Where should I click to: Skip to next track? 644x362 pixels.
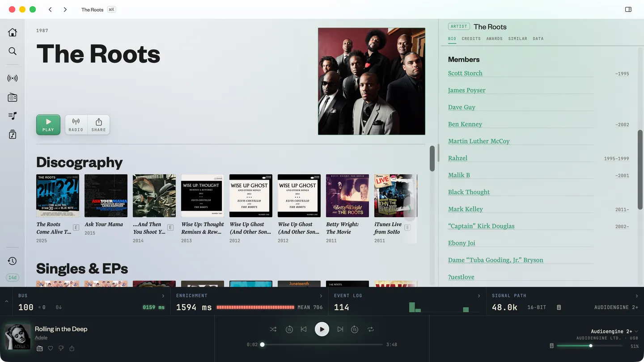340,329
